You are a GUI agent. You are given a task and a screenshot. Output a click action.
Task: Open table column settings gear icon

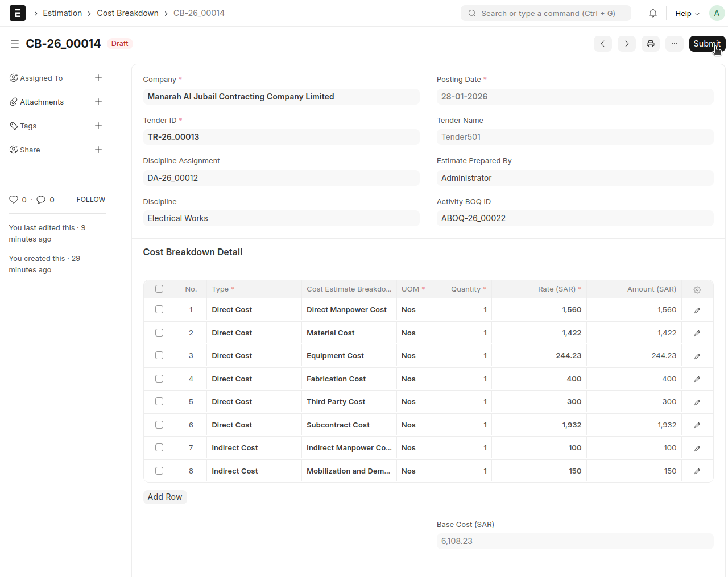697,290
